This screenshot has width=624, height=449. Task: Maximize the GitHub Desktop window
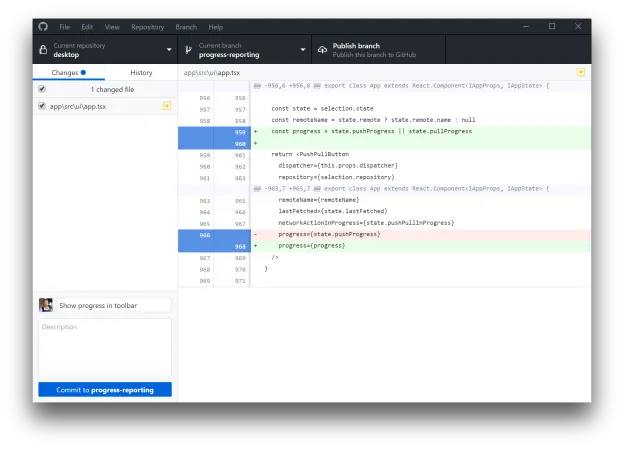tap(552, 26)
